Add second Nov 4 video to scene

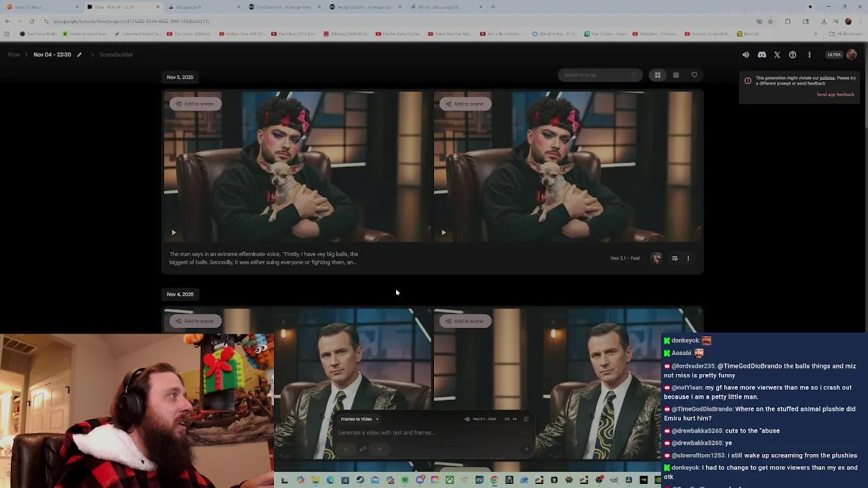[x=465, y=321]
